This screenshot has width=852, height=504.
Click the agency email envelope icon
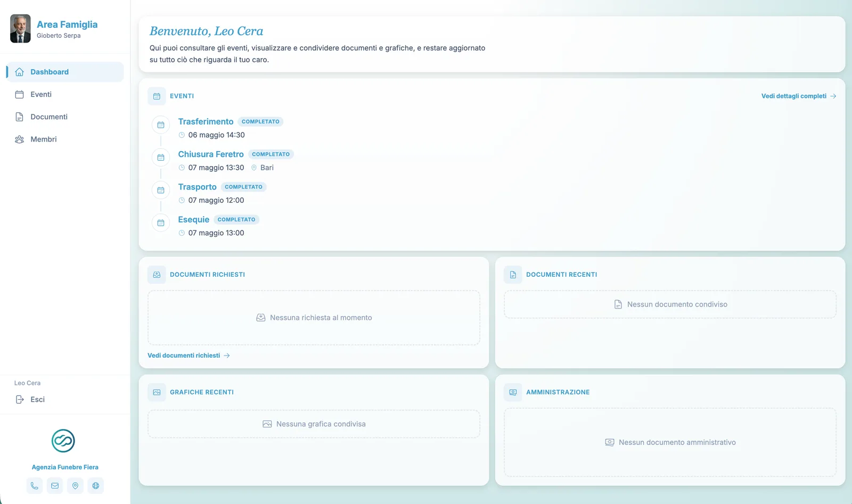pos(55,485)
